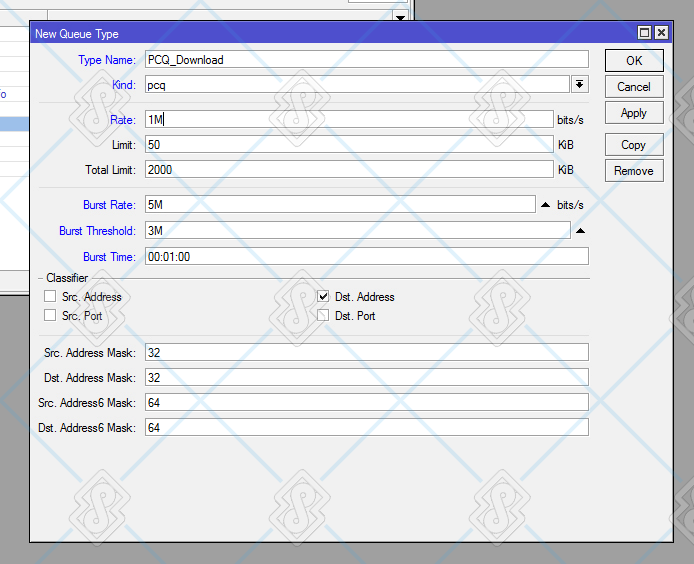Enable the Dst. Port classifier checkbox
694x564 pixels.
click(x=323, y=315)
